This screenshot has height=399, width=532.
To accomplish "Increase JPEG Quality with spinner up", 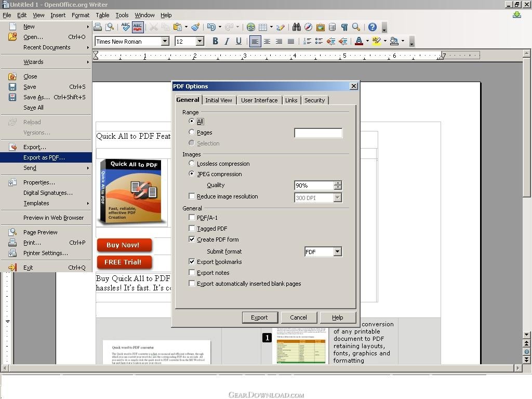I will pyautogui.click(x=338, y=183).
